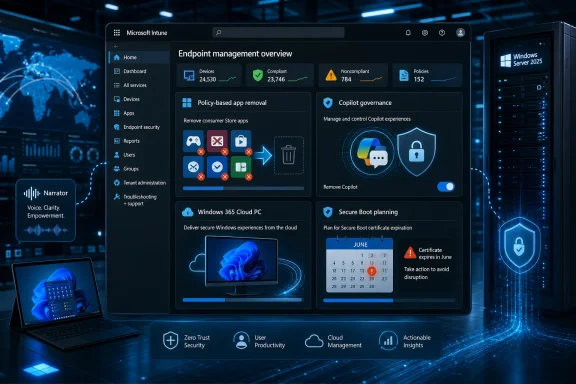
Task: Click the green Compliant shield check icon
Action: point(258,75)
